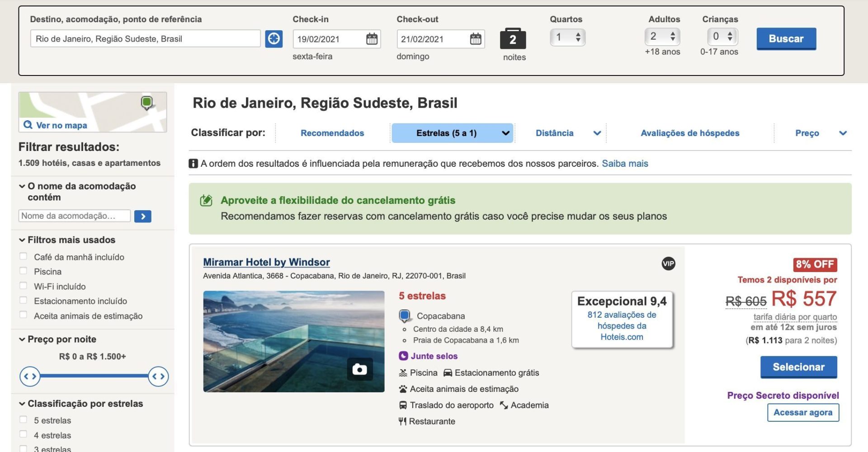Click the VIP badge on Miramar Hotel

[x=668, y=264]
